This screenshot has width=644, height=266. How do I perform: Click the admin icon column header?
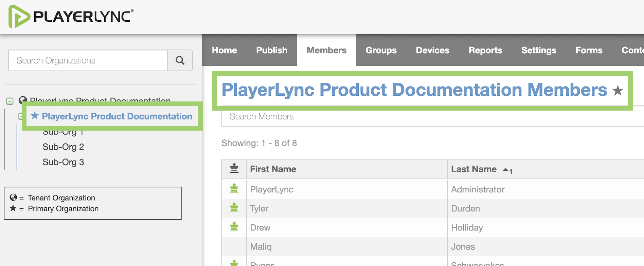[234, 169]
